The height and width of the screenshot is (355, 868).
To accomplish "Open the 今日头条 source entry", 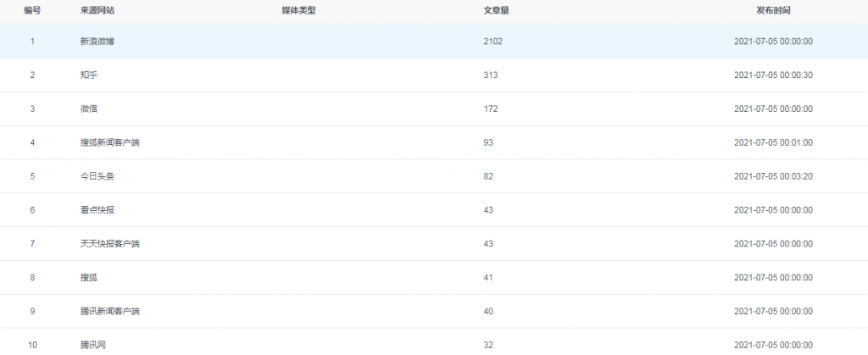I will (97, 176).
